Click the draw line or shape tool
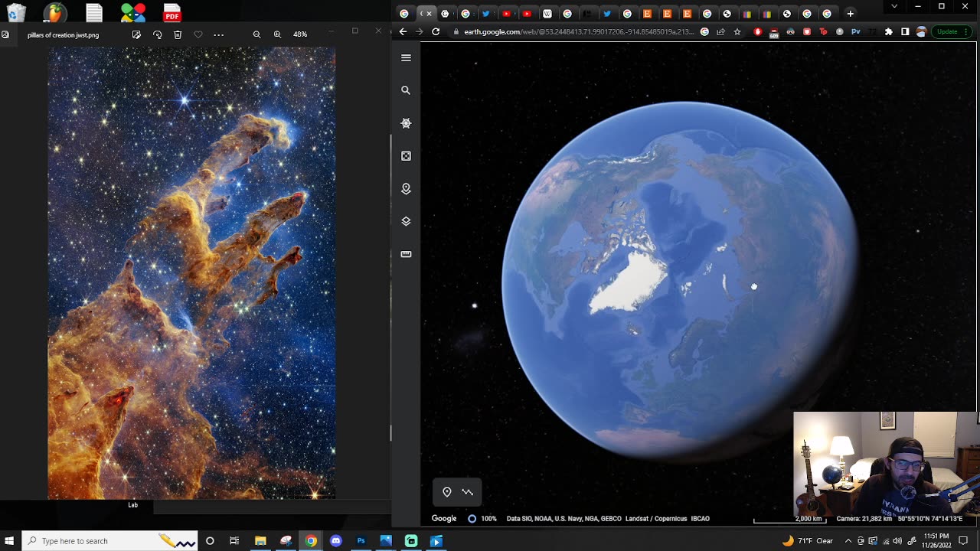Screen dimensions: 980x551 468,492
